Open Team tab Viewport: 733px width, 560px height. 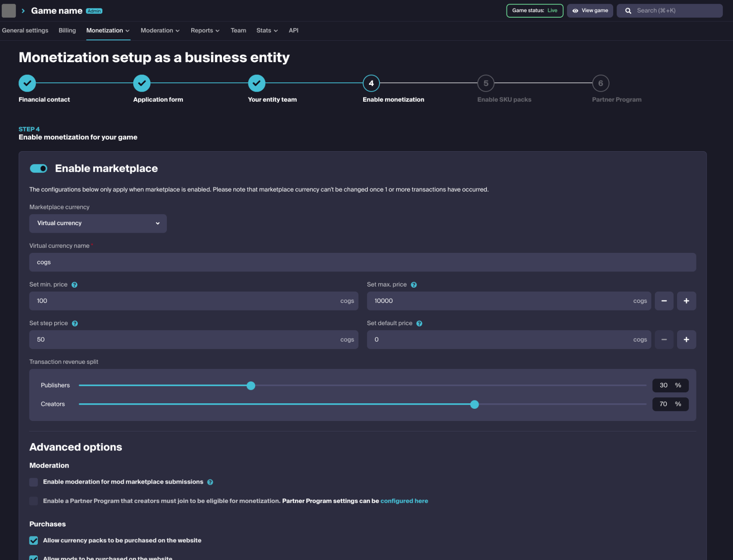pyautogui.click(x=238, y=31)
